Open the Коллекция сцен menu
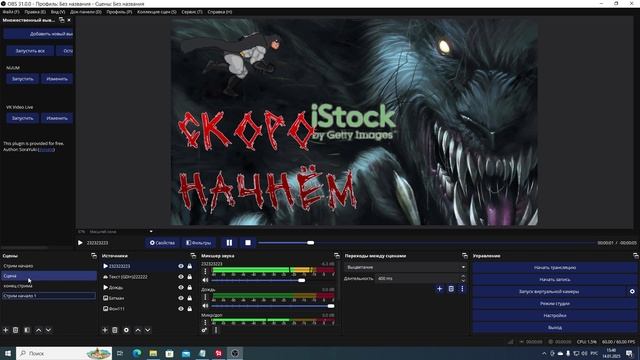This screenshot has width=640, height=360. [x=157, y=12]
